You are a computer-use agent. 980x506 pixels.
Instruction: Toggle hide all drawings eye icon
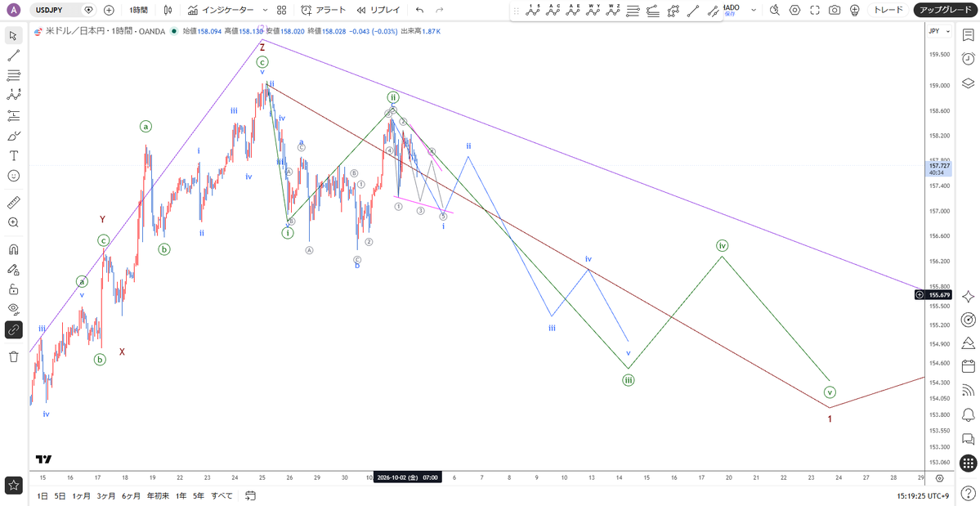tap(14, 309)
